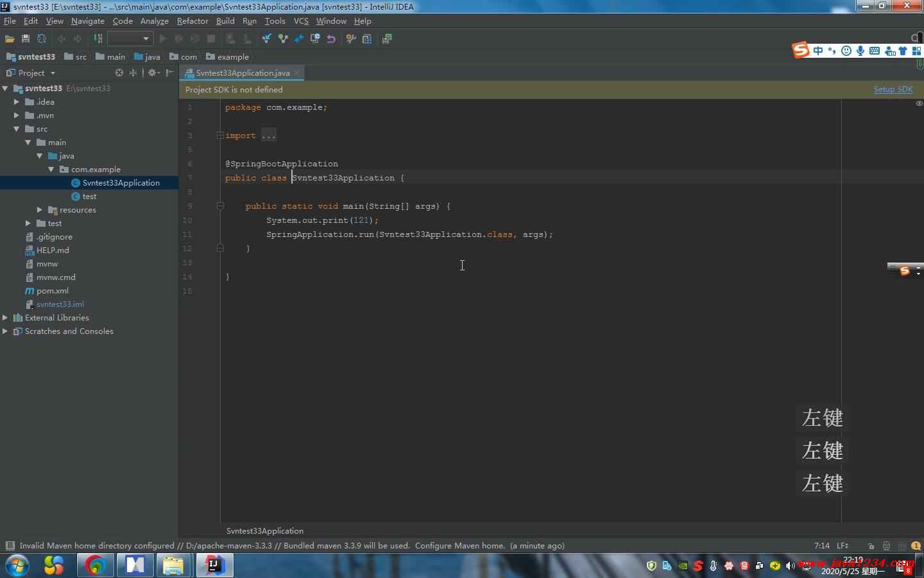This screenshot has width=924, height=578.
Task: Expand External Libraries node
Action: point(5,317)
